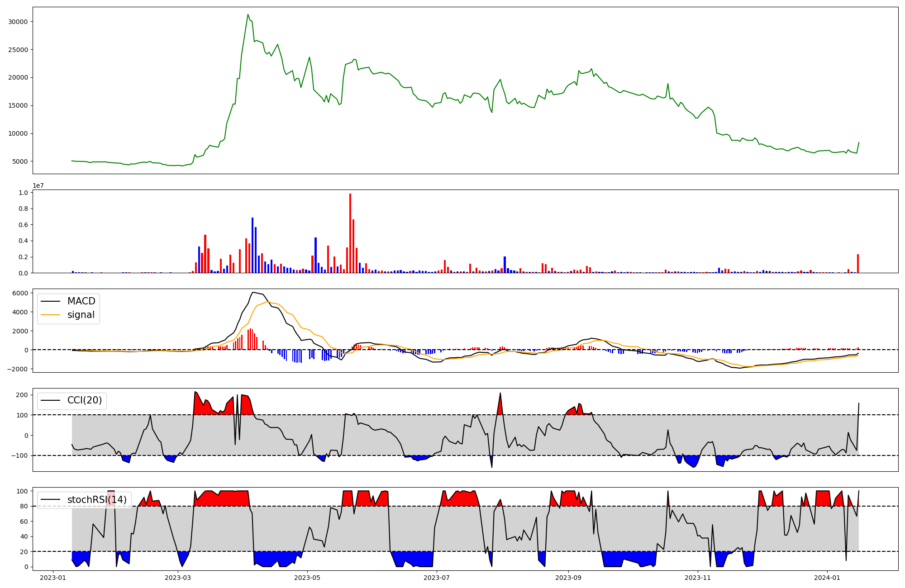The height and width of the screenshot is (588, 905).
Task: Click the signal legend label
Action: (81, 315)
